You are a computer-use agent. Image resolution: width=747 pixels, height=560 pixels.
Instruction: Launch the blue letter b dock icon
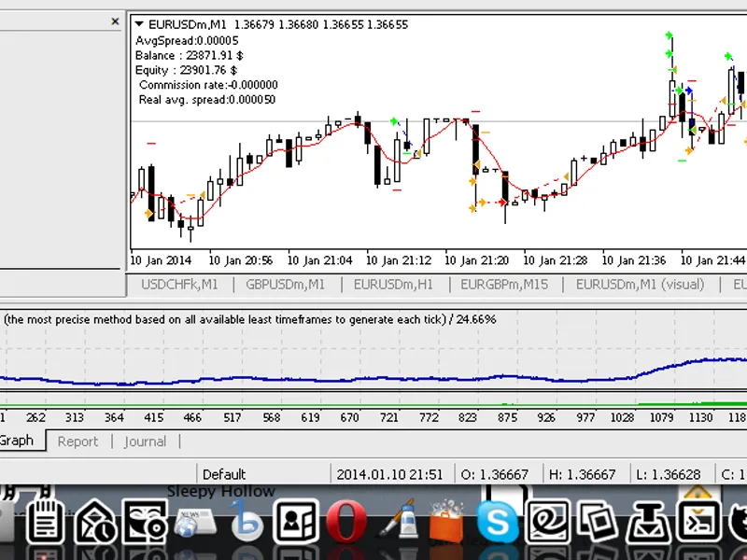[247, 523]
